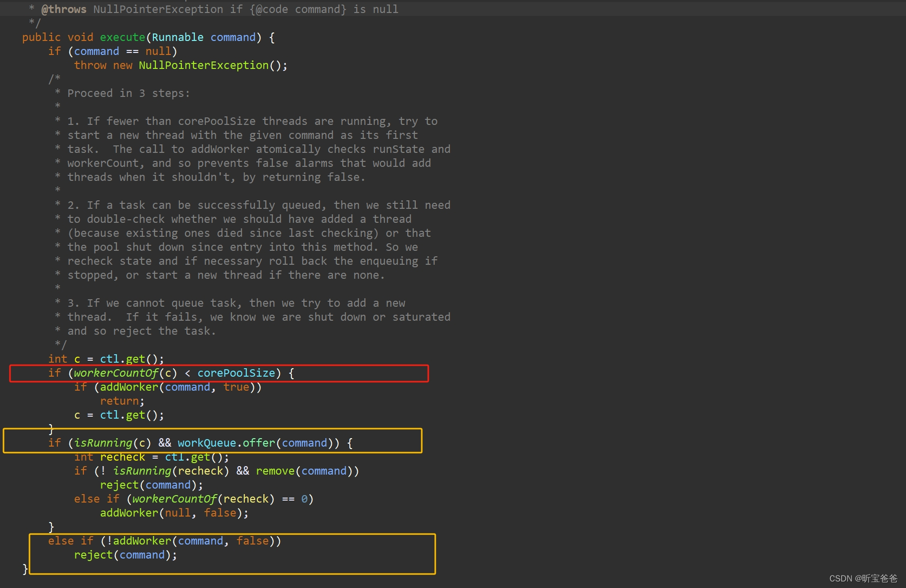Click the comment line '(because existing ones died since last checking)'
This screenshot has width=906, height=588.
(249, 233)
